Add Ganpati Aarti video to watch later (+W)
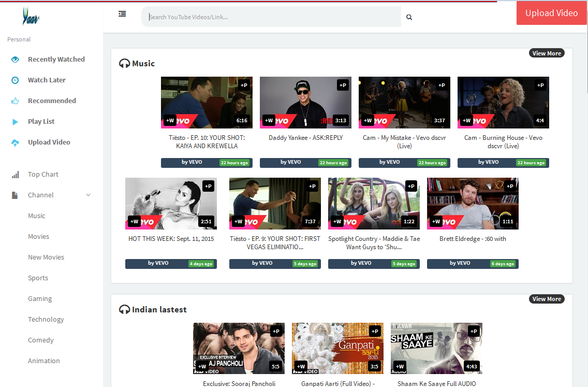The height and width of the screenshot is (387, 588). tap(301, 366)
